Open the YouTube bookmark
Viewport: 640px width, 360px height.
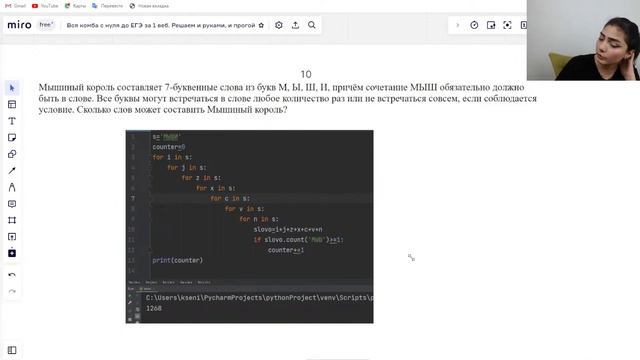coord(45,6)
